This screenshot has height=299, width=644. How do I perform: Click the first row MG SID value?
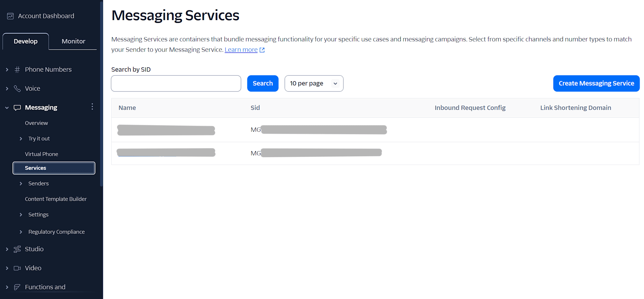pyautogui.click(x=319, y=130)
